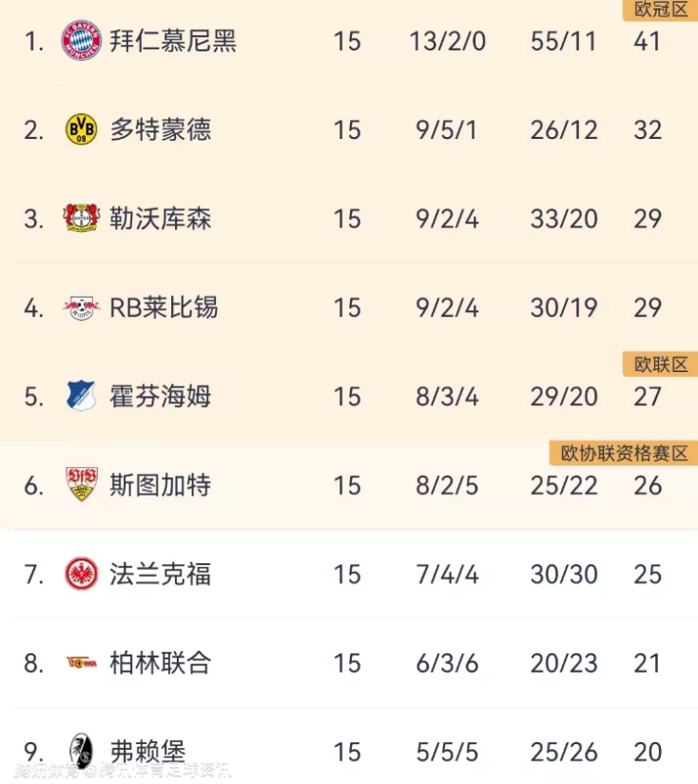Viewport: 698px width, 784px height.
Task: Click Bayern's 41 points value
Action: click(x=648, y=41)
